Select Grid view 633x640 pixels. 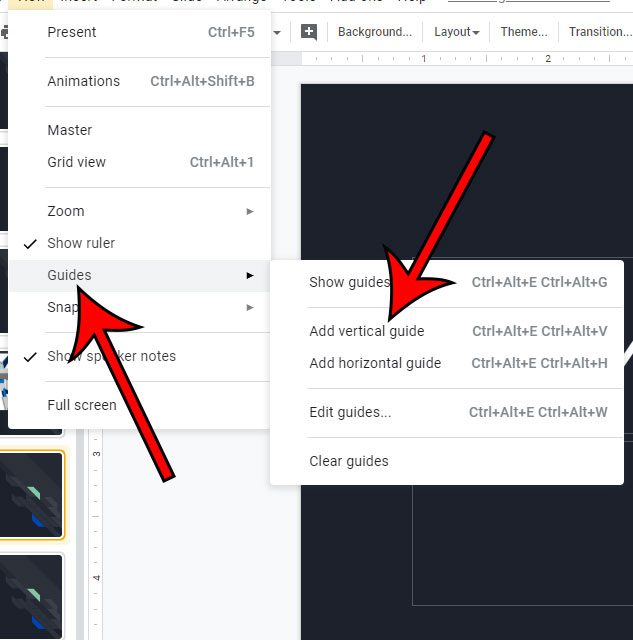tap(76, 162)
